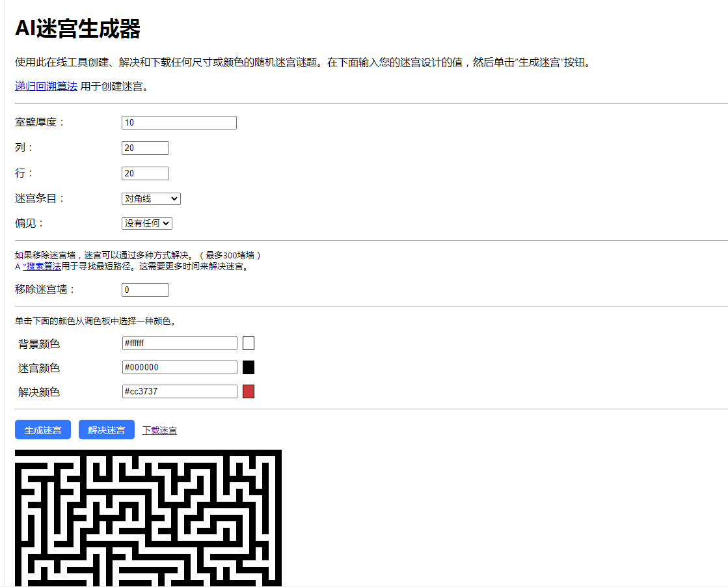
Task: Click the 室壁厚度 input field
Action: 178,122
